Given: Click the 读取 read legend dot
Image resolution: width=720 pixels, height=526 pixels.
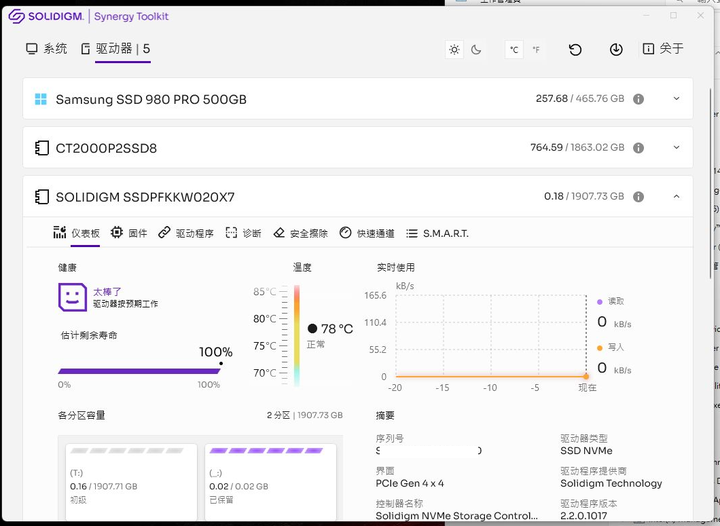Looking at the screenshot, I should (x=599, y=302).
